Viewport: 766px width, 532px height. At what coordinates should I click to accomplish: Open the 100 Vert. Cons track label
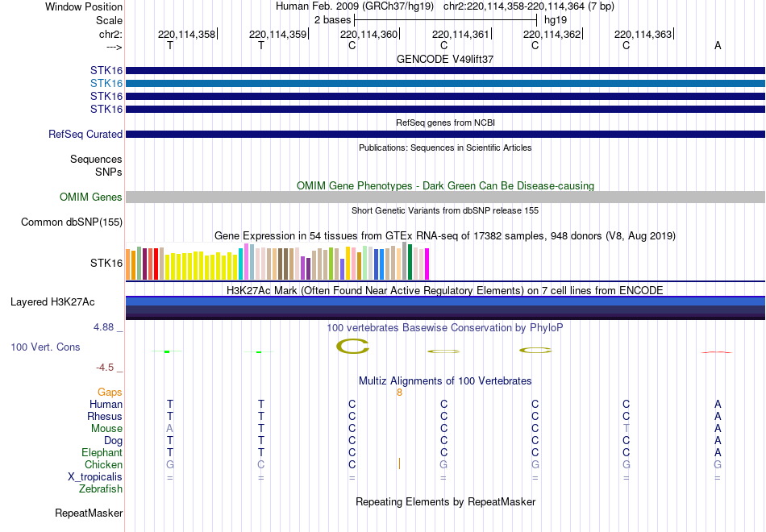[45, 347]
